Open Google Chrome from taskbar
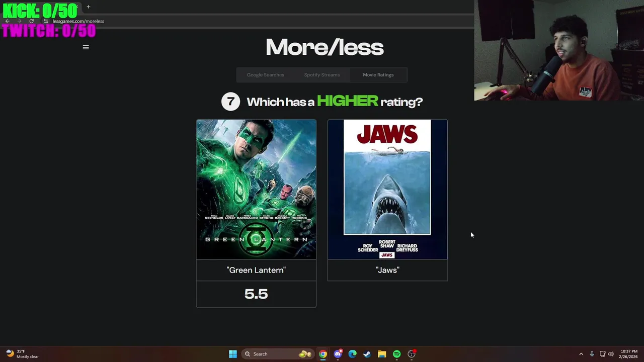Image resolution: width=644 pixels, height=362 pixels. 323,354
